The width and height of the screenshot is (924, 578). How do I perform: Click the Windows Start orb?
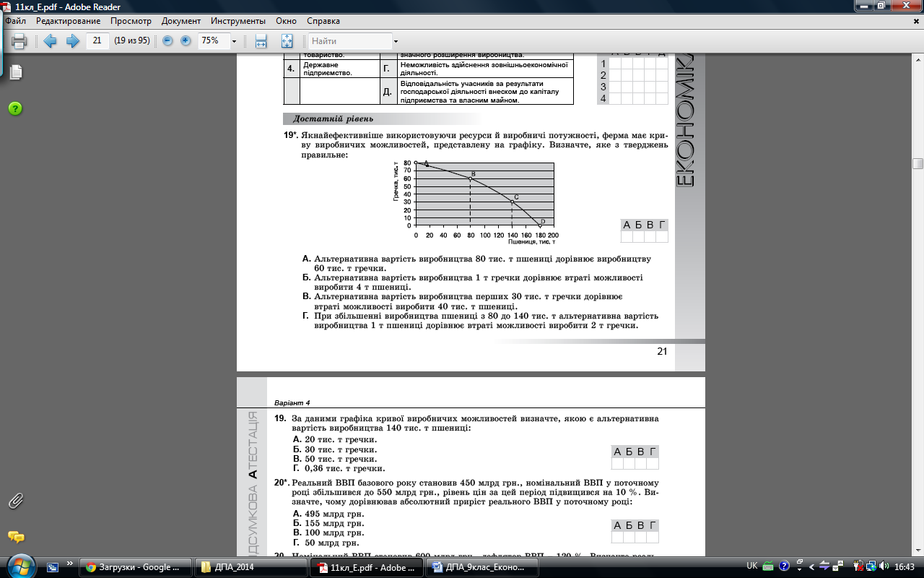(19, 566)
